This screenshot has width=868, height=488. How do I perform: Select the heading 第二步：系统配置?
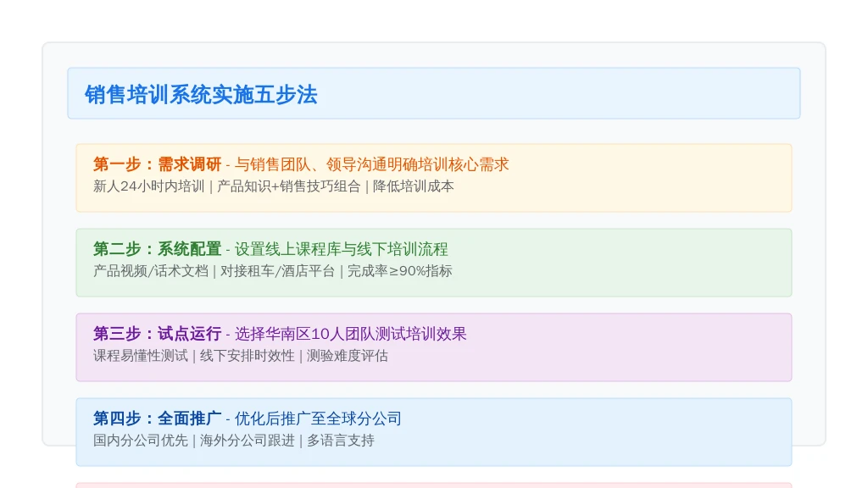(x=157, y=249)
